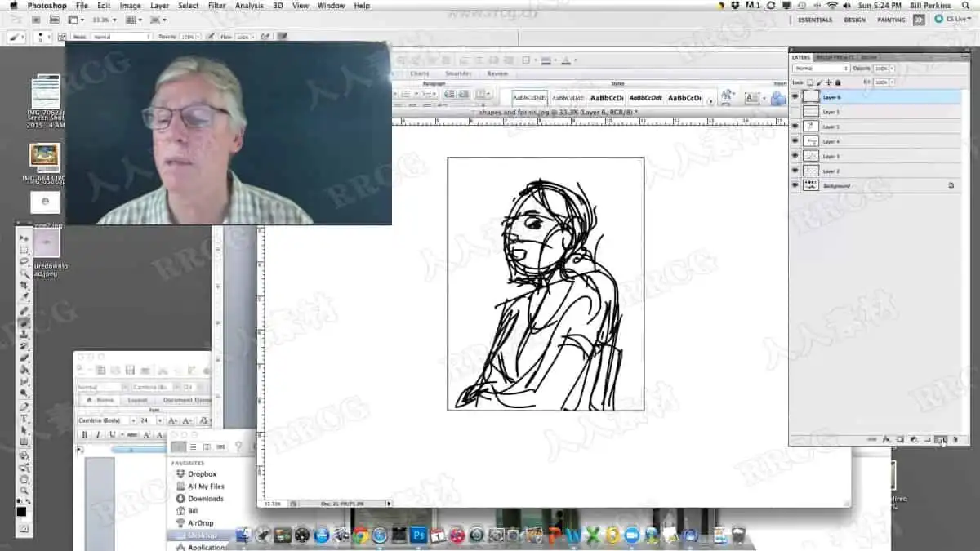Create new adjustment layer icon
Image resolution: width=980 pixels, height=551 pixels.
914,439
